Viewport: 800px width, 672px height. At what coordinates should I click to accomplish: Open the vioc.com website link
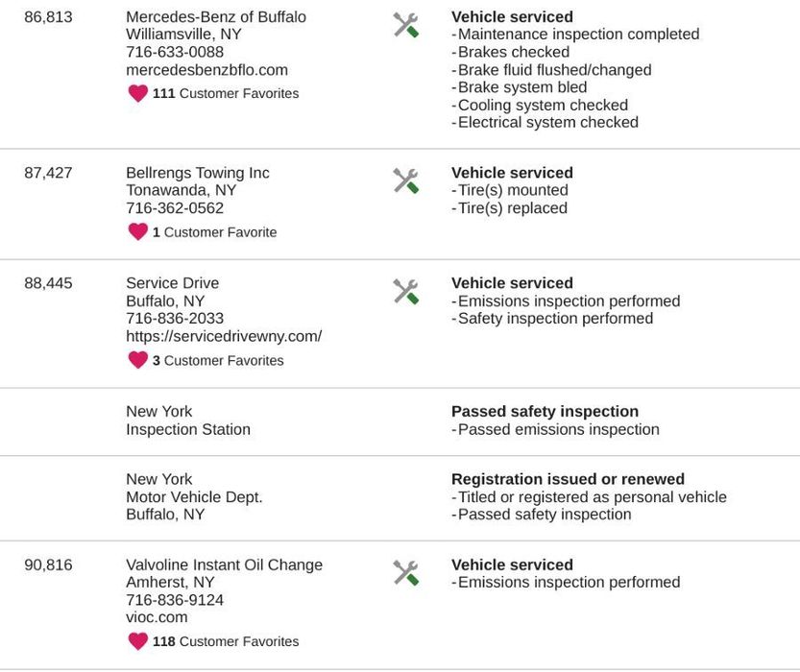157,617
